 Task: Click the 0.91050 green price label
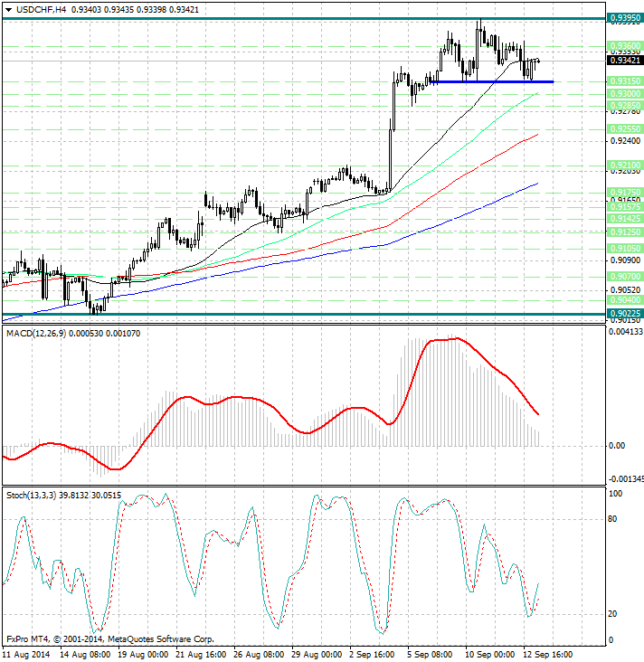coord(625,248)
